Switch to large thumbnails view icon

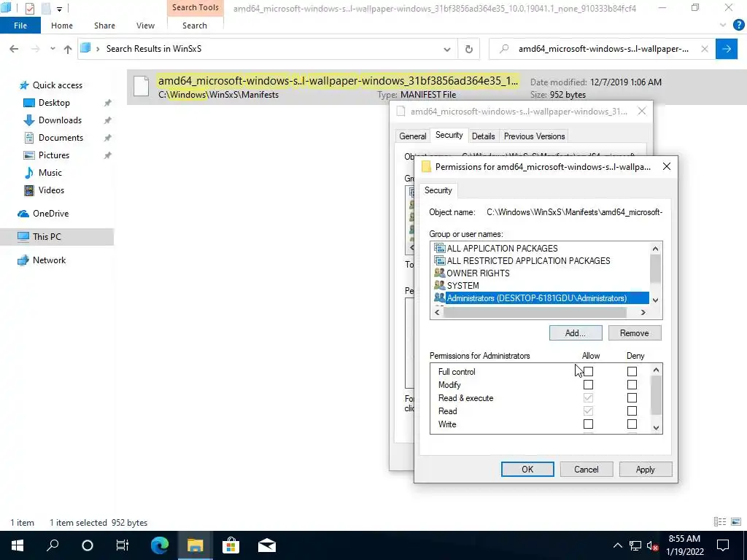[x=736, y=522]
